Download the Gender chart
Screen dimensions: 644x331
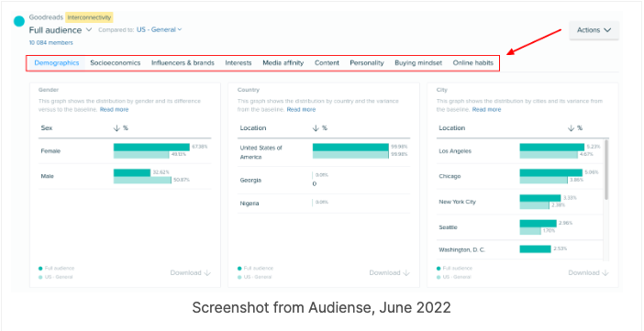(x=191, y=272)
